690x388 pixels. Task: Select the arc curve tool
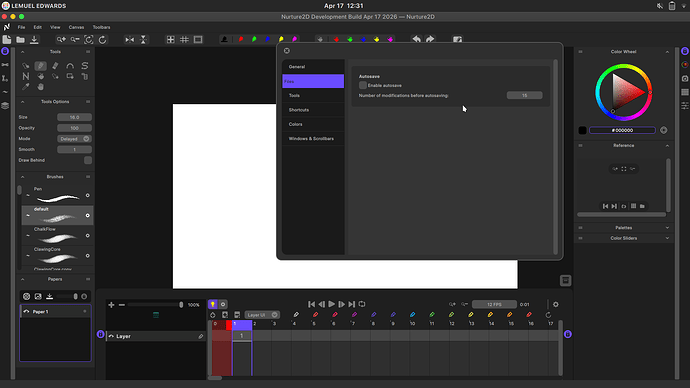coord(70,66)
